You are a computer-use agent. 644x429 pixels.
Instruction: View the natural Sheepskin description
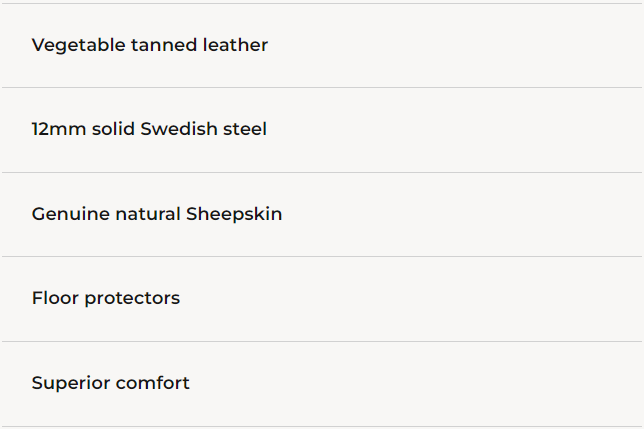(157, 214)
